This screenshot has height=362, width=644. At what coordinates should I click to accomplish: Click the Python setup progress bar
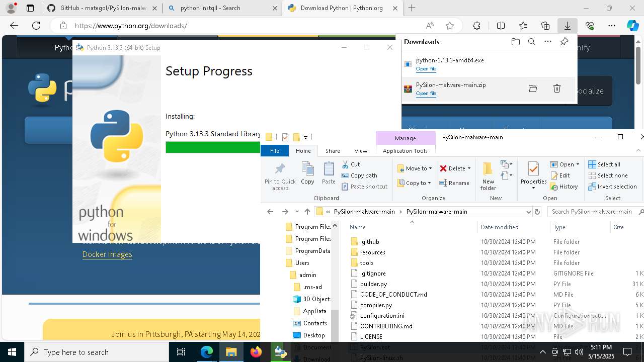[x=213, y=147]
